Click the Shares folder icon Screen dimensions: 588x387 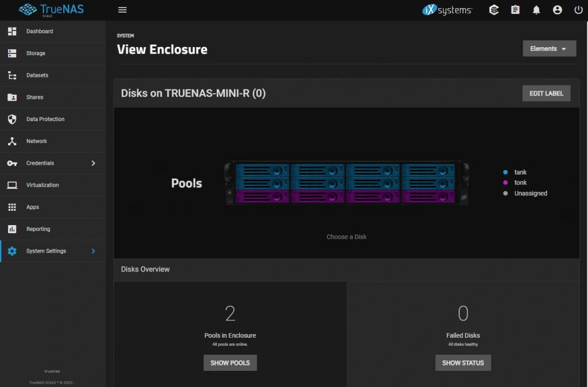pos(12,97)
